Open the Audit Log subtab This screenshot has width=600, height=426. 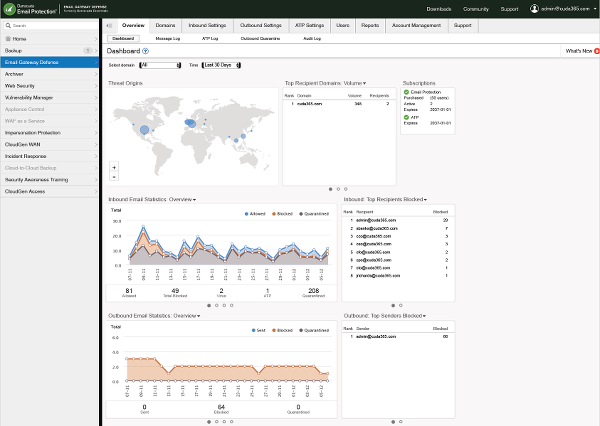pyautogui.click(x=312, y=39)
